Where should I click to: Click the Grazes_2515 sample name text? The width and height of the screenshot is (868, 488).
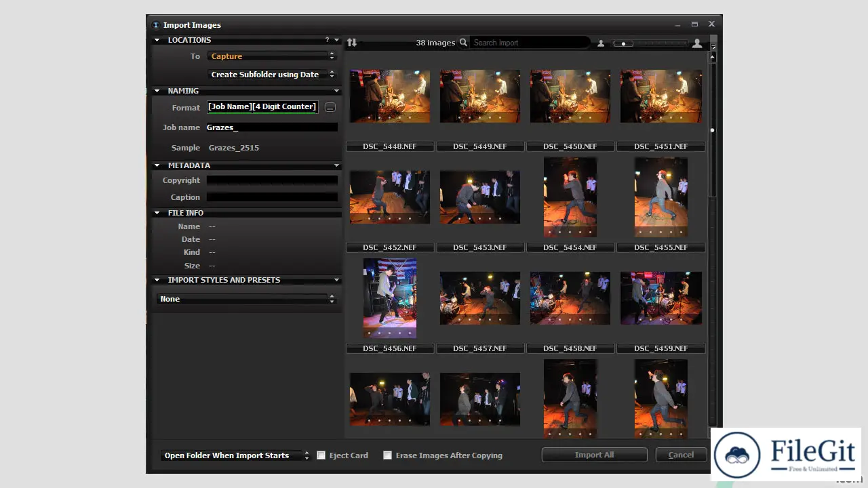tap(234, 148)
